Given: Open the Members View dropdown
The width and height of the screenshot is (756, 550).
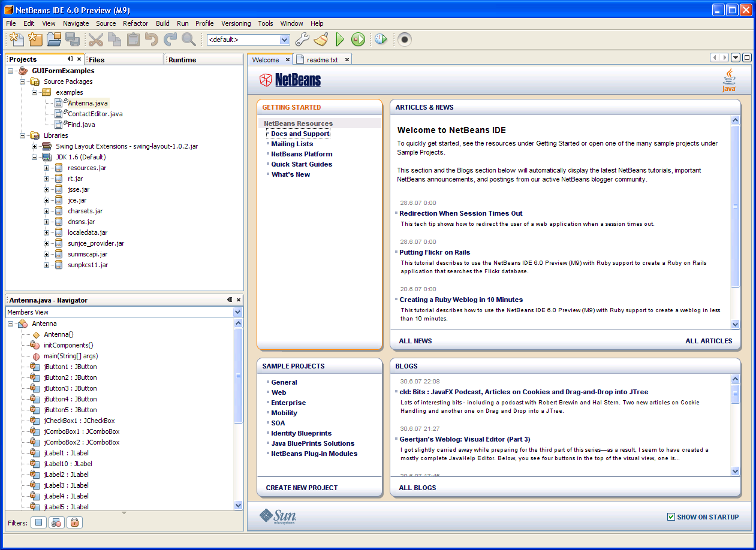Looking at the screenshot, I should (x=238, y=312).
